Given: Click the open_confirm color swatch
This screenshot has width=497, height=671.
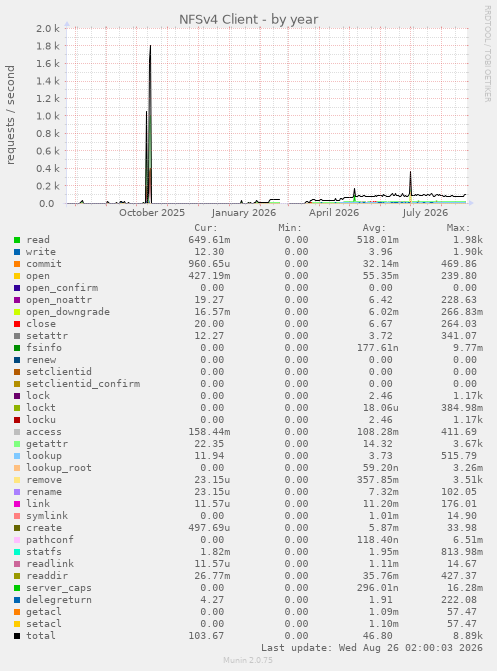Looking at the screenshot, I should click(17, 288).
